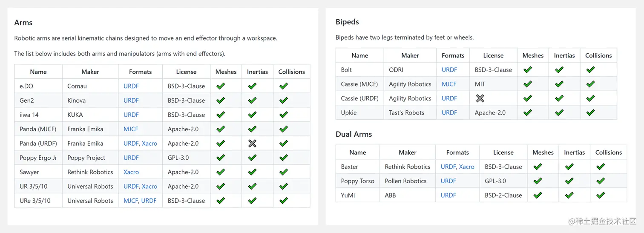Open the MJCF link for Cassie (MJCF)
The height and width of the screenshot is (233, 644).
[449, 84]
